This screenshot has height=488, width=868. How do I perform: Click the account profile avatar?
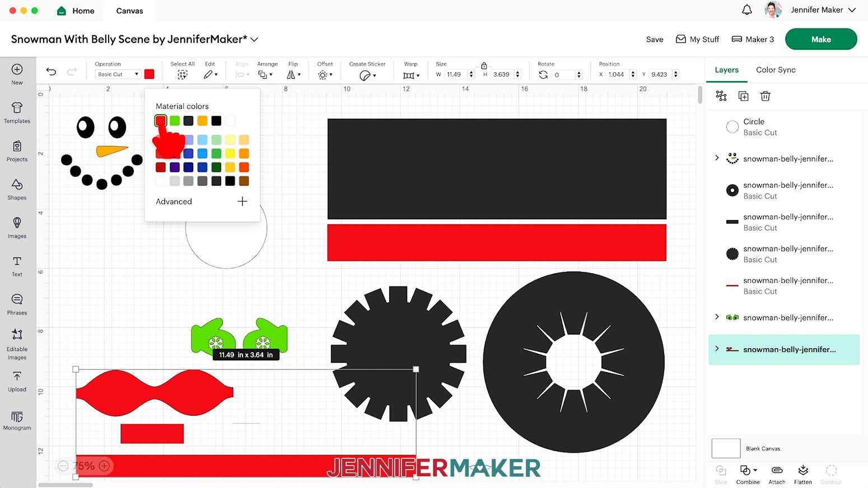(x=773, y=10)
